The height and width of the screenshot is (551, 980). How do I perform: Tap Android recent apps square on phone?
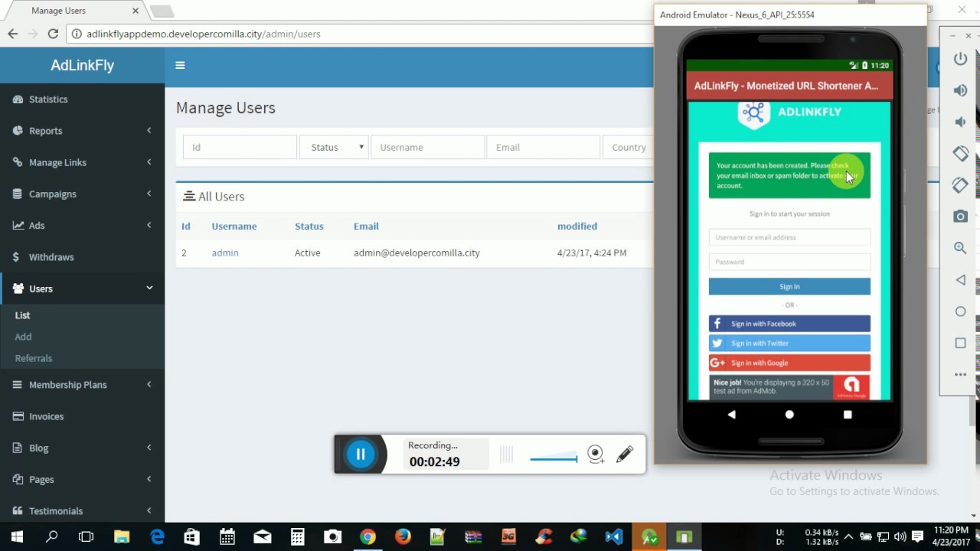(x=848, y=414)
